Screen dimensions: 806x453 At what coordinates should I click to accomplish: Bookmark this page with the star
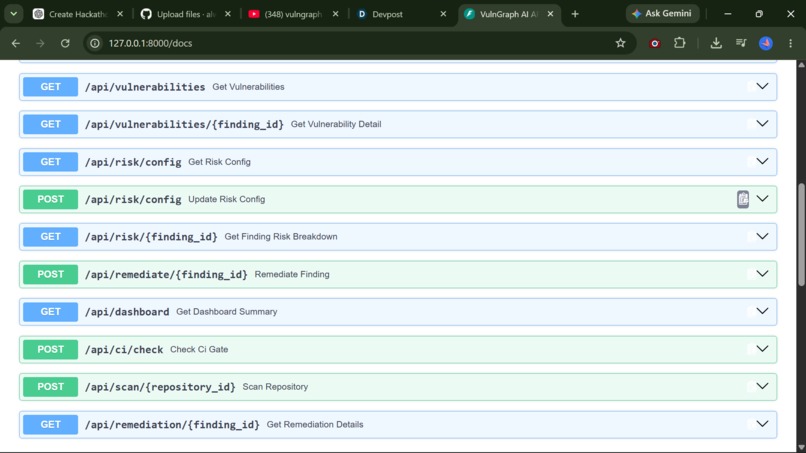620,43
